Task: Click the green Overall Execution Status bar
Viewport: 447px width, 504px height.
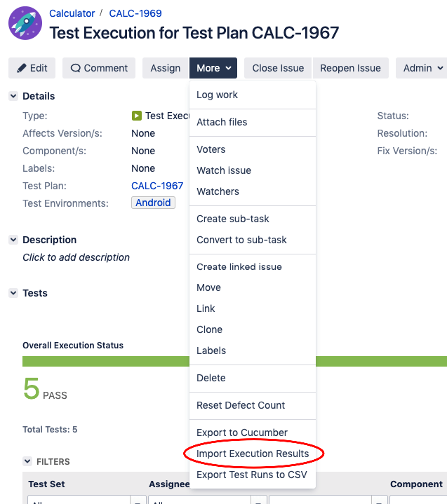Action: coord(106,361)
